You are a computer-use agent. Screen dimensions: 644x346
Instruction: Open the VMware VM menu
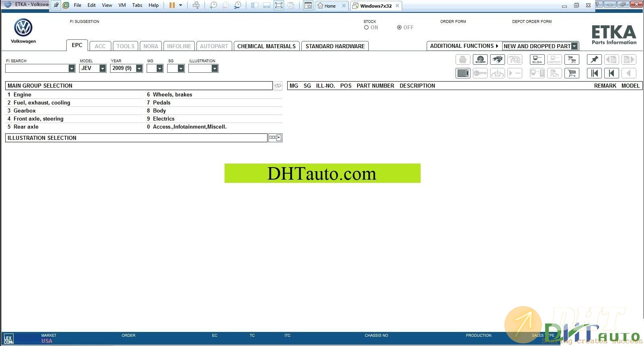click(122, 5)
